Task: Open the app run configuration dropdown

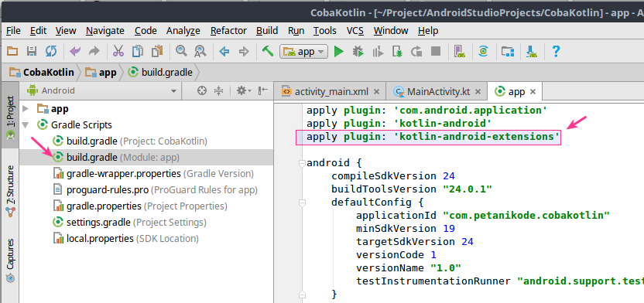Action: coord(303,51)
